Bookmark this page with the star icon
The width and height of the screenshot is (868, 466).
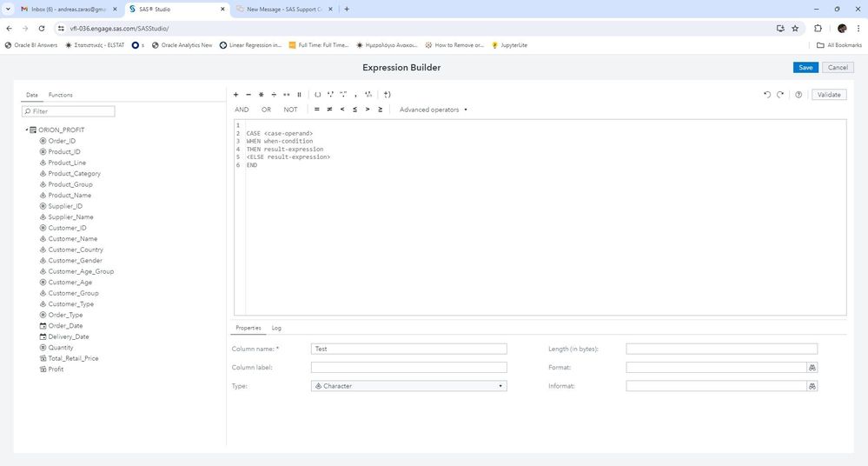[795, 28]
